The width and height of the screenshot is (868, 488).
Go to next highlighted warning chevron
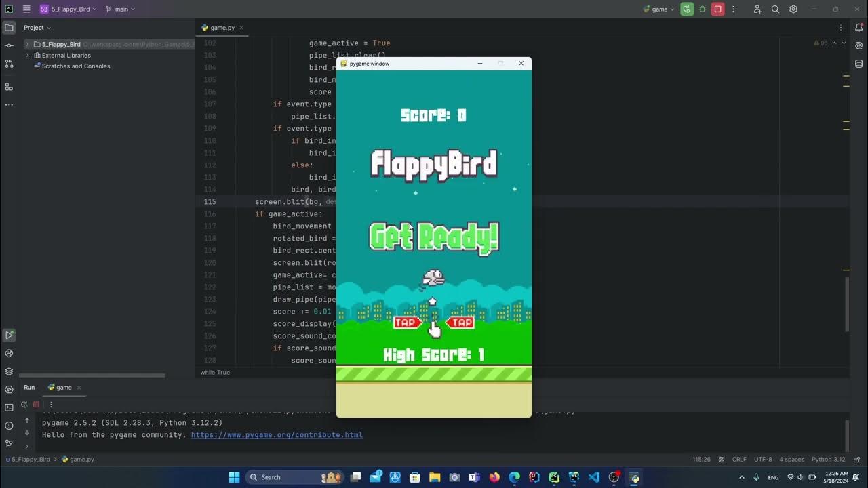[x=843, y=43]
